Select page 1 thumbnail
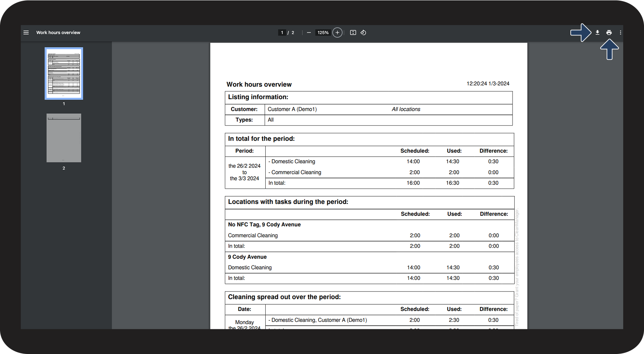The image size is (644, 354). (64, 73)
